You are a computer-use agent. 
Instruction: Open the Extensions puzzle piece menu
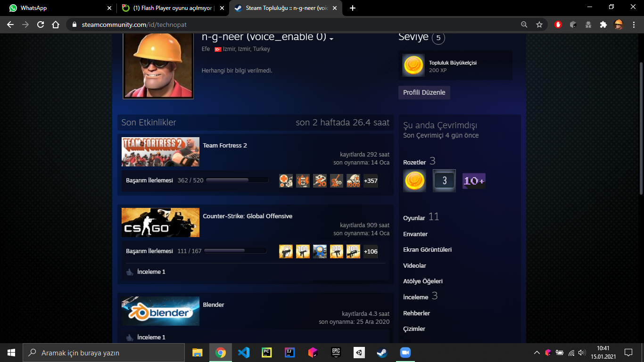coord(603,25)
